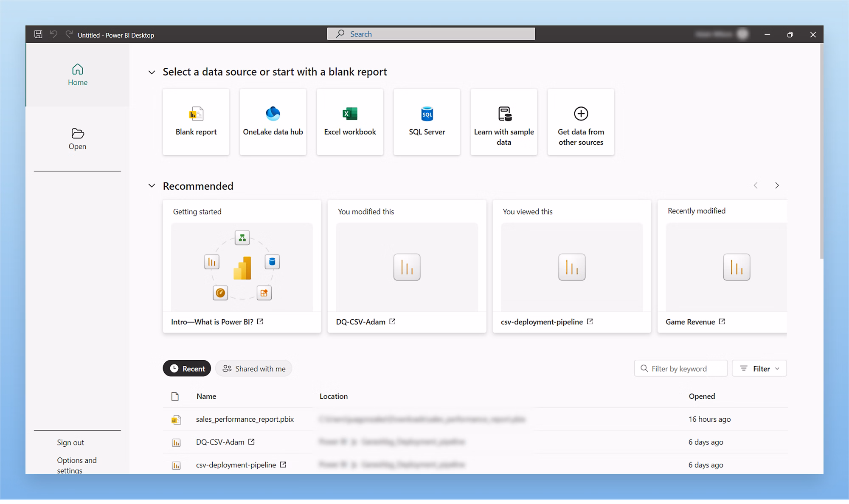
Task: Open the Filter dropdown
Action: coord(759,368)
